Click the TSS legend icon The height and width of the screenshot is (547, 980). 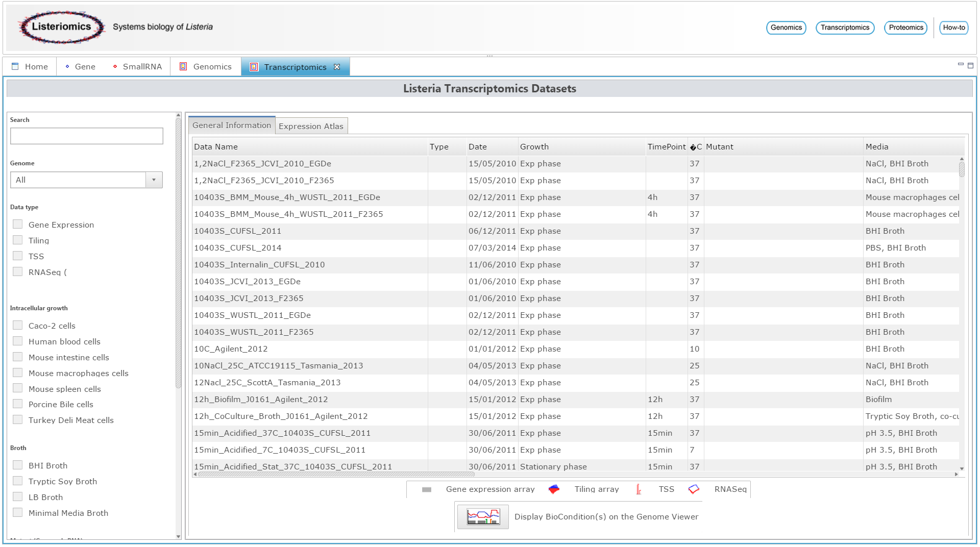[639, 489]
